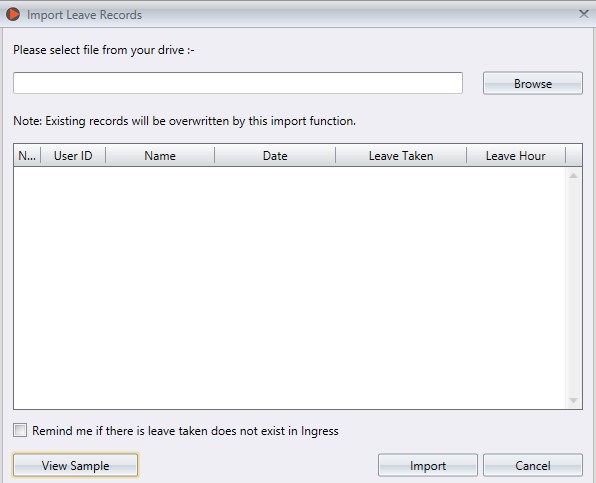Open the Browse file picker
This screenshot has width=596, height=483.
[533, 83]
